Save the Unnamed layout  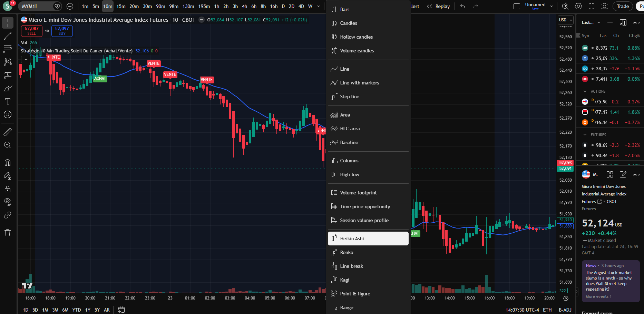tap(535, 9)
